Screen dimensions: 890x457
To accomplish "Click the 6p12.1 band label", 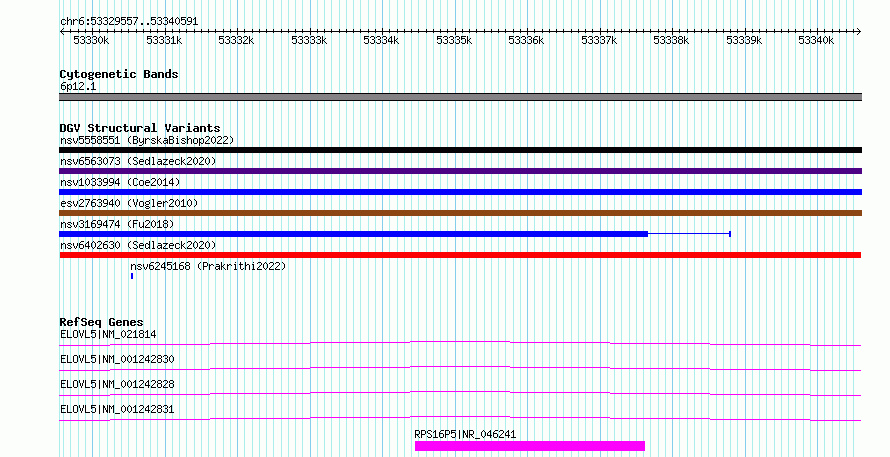I will 78,86.
